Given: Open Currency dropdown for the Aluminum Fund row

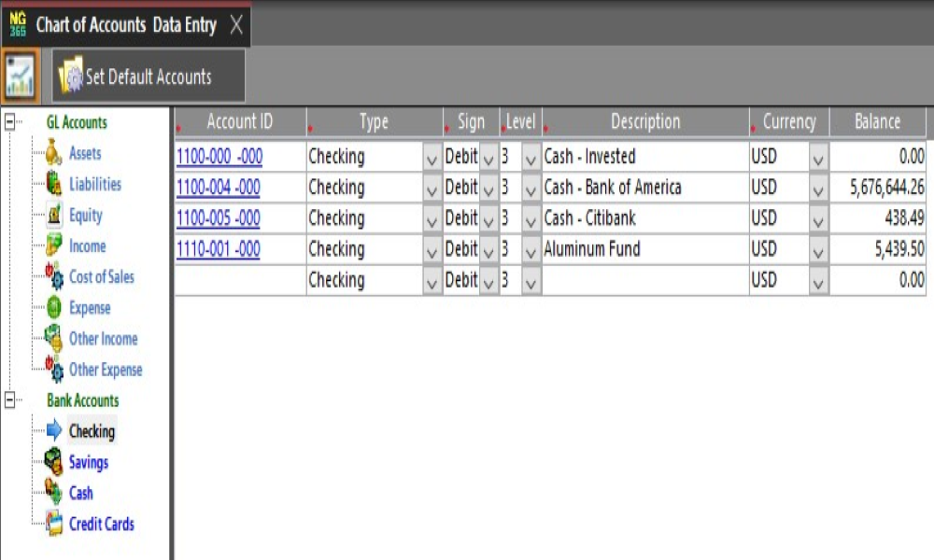Looking at the screenshot, I should pos(818,250).
